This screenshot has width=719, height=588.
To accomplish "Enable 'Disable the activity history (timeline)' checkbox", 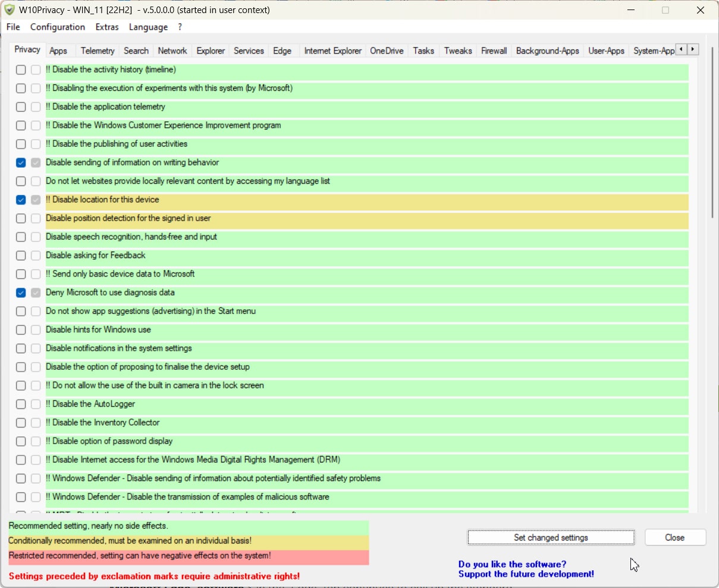I will (x=21, y=70).
